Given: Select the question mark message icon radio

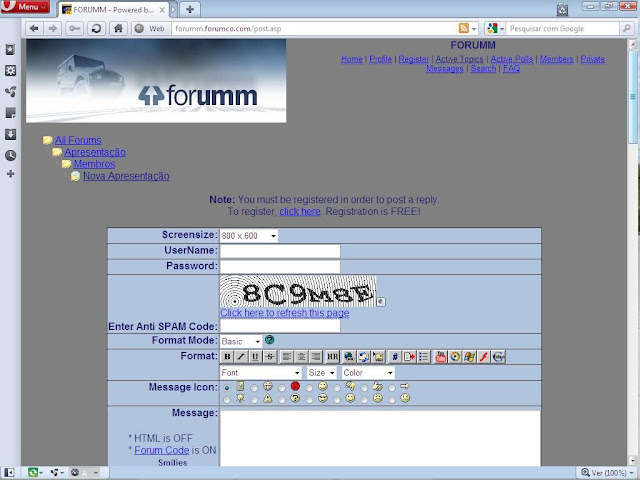Looking at the screenshot, I should [282, 400].
